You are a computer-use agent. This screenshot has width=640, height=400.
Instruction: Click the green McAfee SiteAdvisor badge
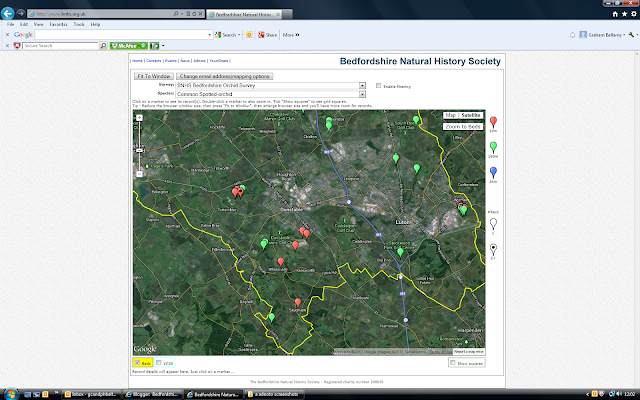coord(129,46)
